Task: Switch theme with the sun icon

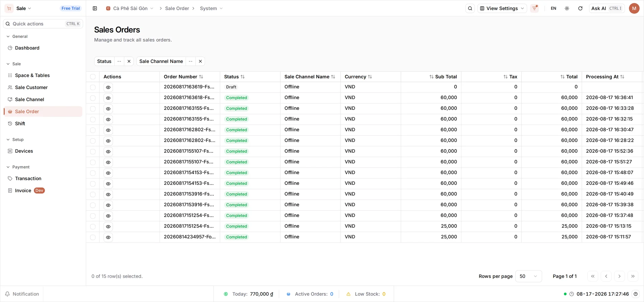Action: coord(567,8)
